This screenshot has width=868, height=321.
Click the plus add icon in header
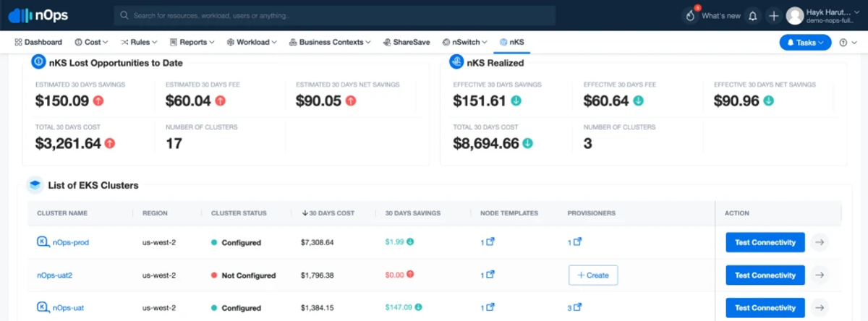click(773, 15)
